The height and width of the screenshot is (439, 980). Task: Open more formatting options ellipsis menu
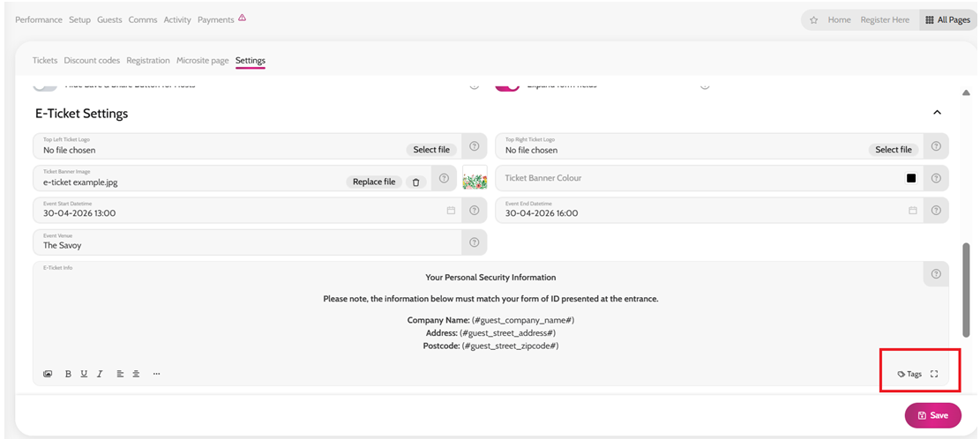point(156,374)
